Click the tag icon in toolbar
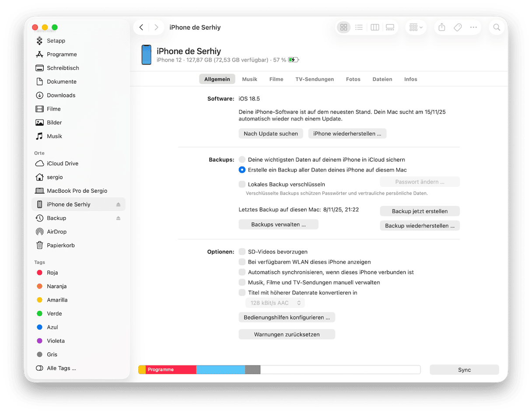Image resolution: width=532 pixels, height=414 pixels. (x=458, y=28)
